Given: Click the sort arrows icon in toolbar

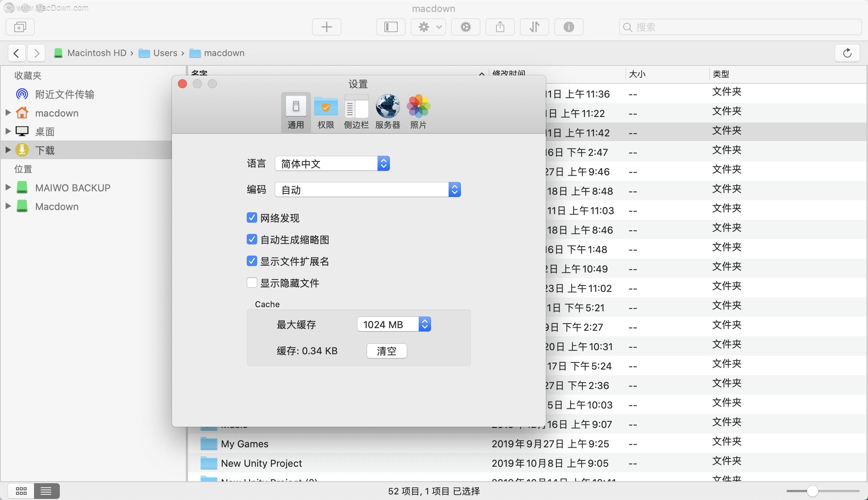Looking at the screenshot, I should 534,27.
